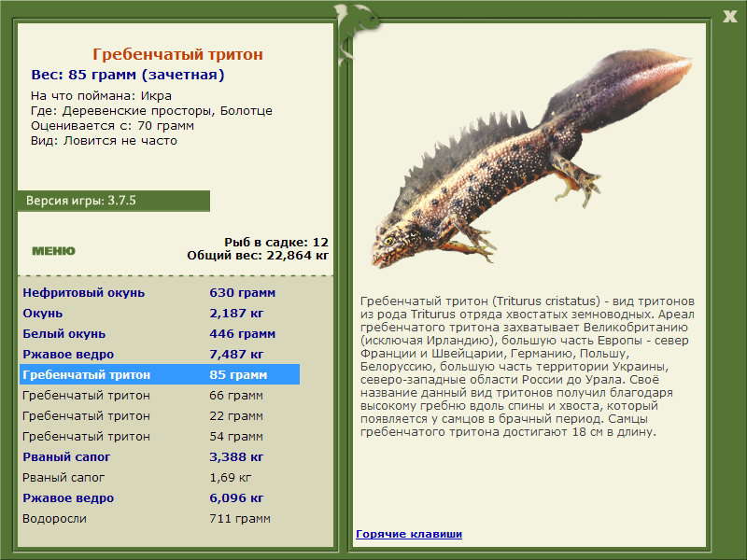
Task: Click the На что поймана: Икра line
Action: (x=101, y=96)
